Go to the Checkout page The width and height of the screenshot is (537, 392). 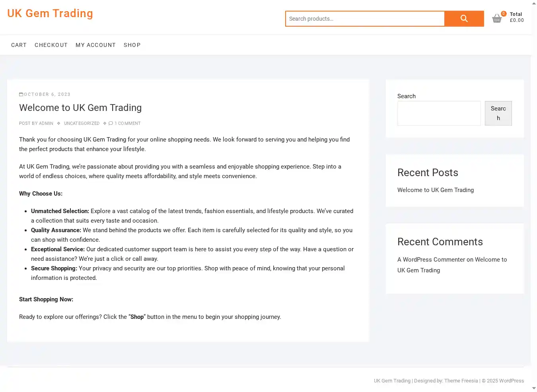coord(51,45)
